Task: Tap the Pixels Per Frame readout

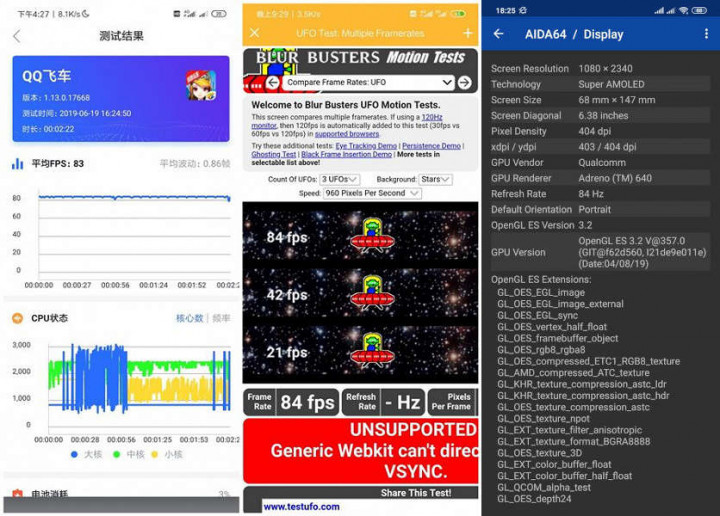Action: pos(452,402)
